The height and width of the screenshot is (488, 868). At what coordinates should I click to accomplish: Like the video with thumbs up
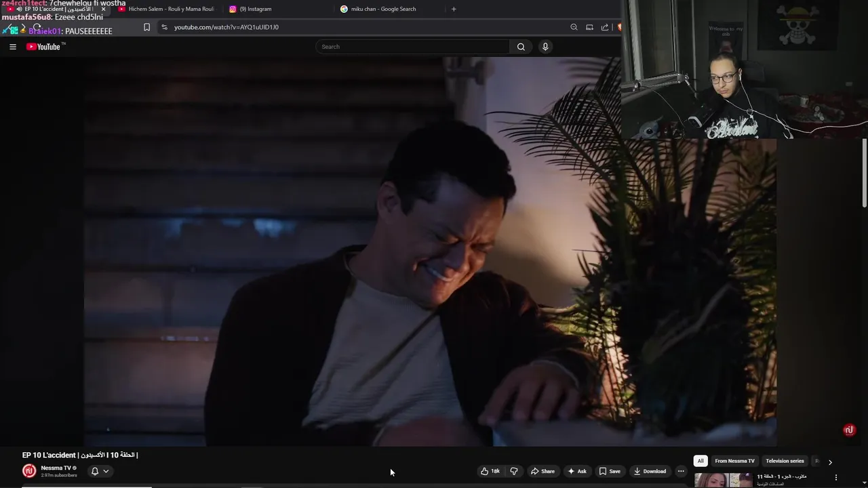click(x=490, y=471)
